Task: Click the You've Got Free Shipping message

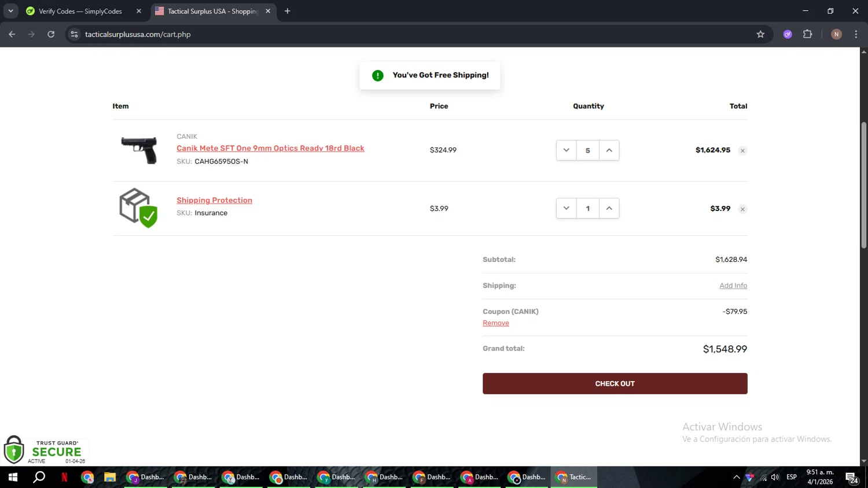Action: (440, 75)
